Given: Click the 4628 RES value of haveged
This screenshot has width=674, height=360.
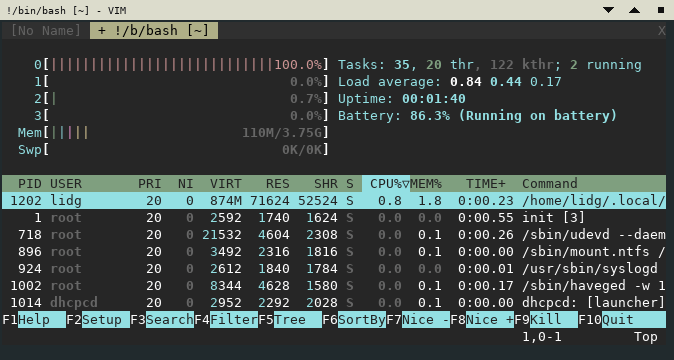Looking at the screenshot, I should (274, 286).
